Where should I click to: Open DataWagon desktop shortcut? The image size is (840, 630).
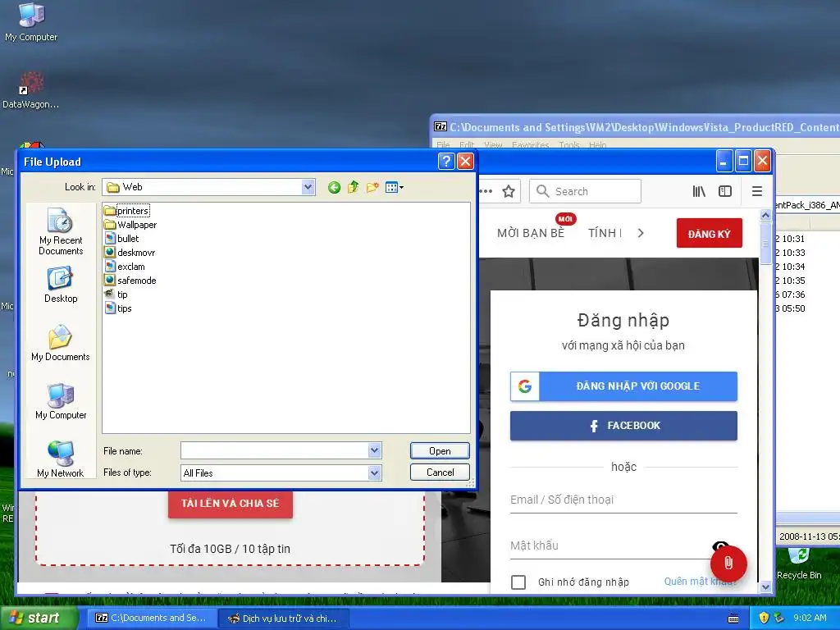[x=30, y=90]
